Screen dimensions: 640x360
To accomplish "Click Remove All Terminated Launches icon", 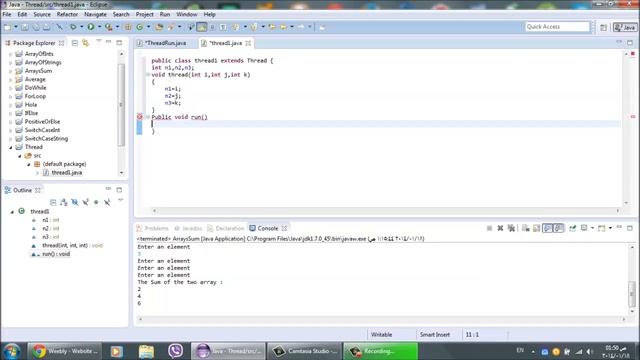I will pyautogui.click(x=511, y=228).
